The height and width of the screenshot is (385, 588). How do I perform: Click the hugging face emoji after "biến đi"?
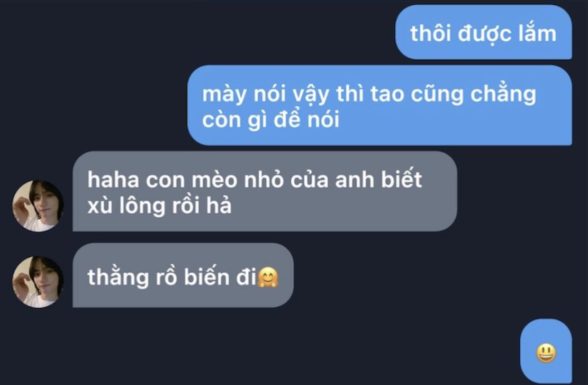(x=268, y=277)
